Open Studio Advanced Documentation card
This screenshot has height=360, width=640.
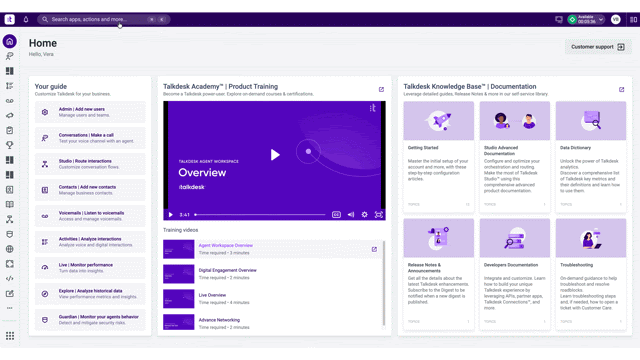515,156
